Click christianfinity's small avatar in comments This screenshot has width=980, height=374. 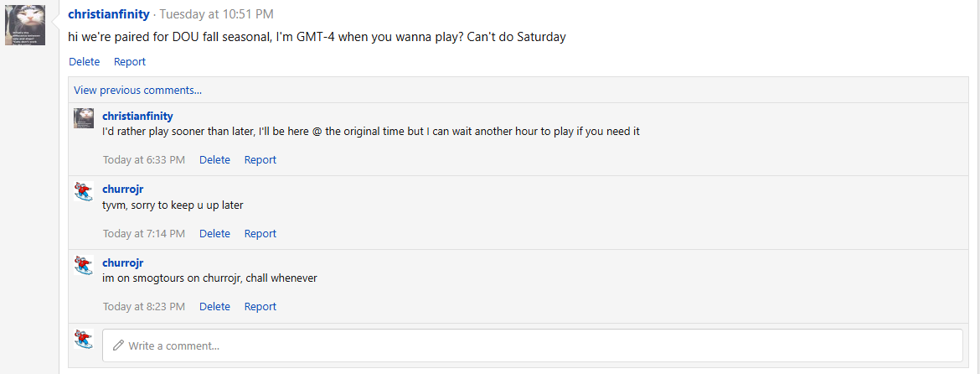point(84,118)
